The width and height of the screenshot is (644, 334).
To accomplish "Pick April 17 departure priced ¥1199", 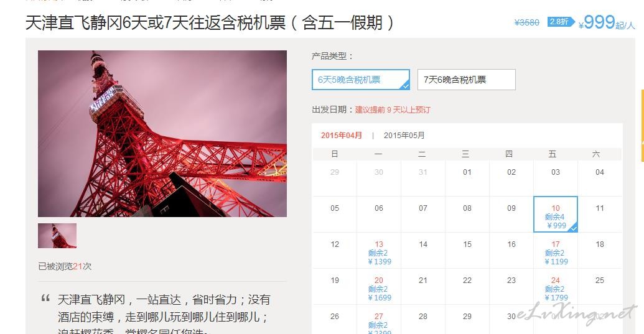I will 555,251.
